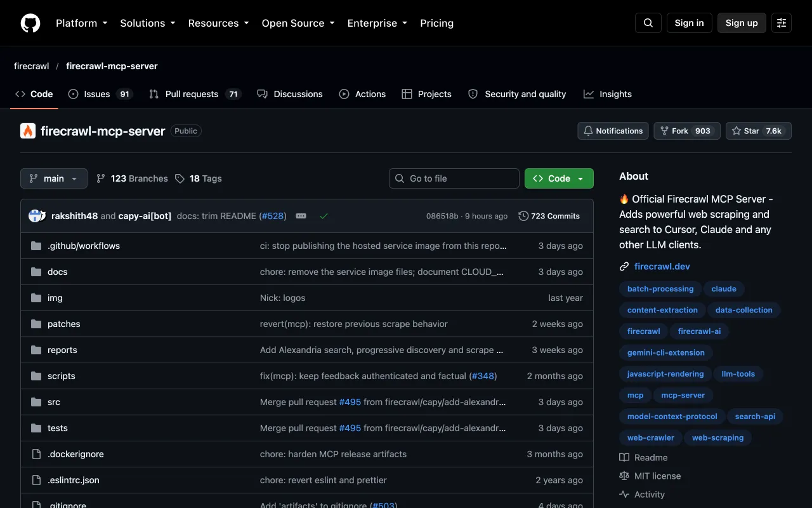This screenshot has height=508, width=812.
Task: Click the firecrawl flame avatar icon
Action: (x=28, y=131)
